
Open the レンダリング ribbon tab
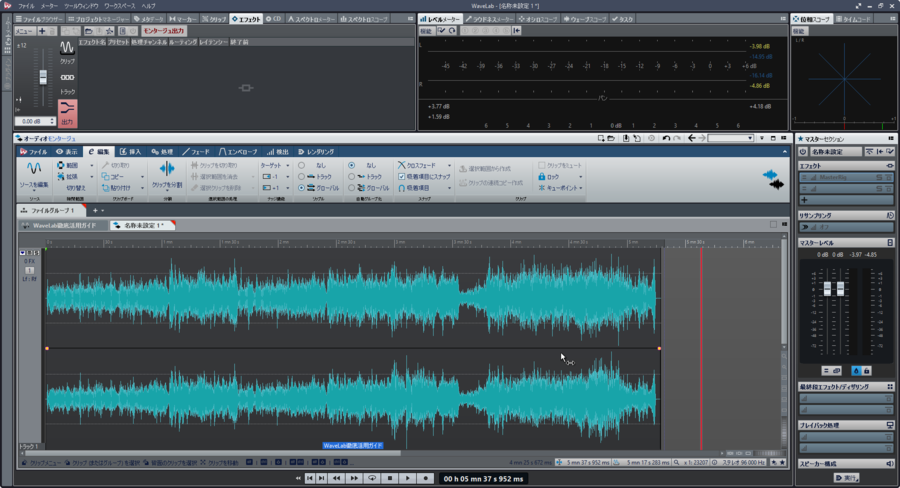coord(316,152)
